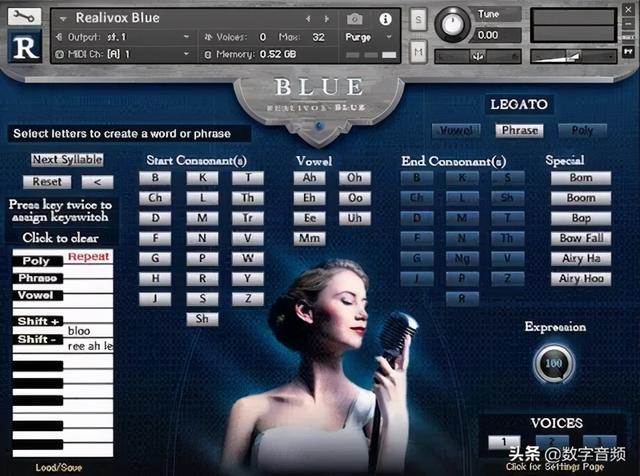Mute the instrument with M button

click(418, 52)
